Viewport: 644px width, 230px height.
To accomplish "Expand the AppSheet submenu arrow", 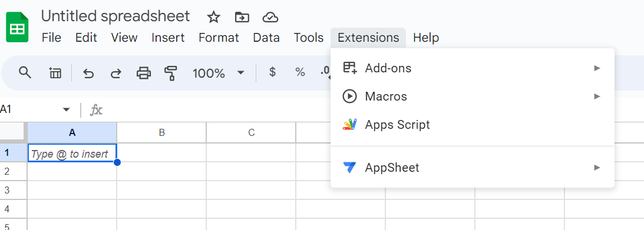I will click(x=597, y=167).
